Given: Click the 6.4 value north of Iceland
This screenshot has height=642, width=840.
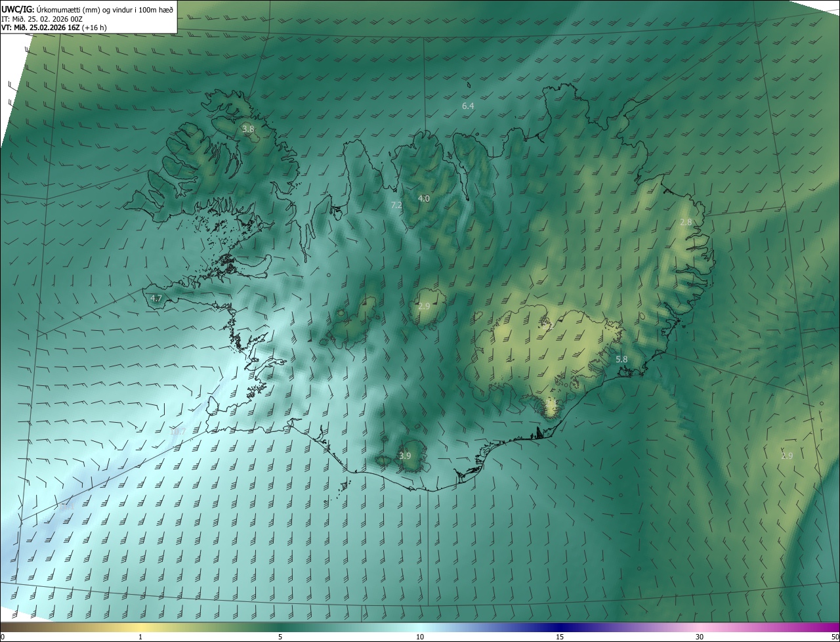Looking at the screenshot, I should [468, 106].
